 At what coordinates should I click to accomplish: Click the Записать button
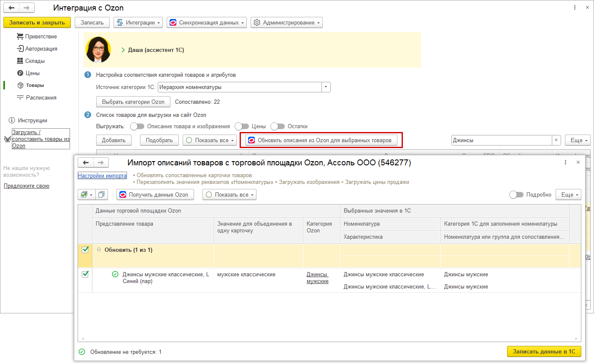92,22
